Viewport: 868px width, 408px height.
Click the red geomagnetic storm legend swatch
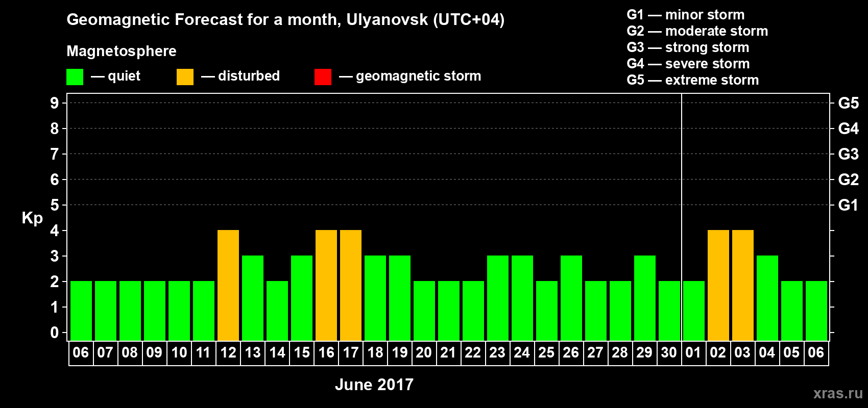pyautogui.click(x=323, y=77)
